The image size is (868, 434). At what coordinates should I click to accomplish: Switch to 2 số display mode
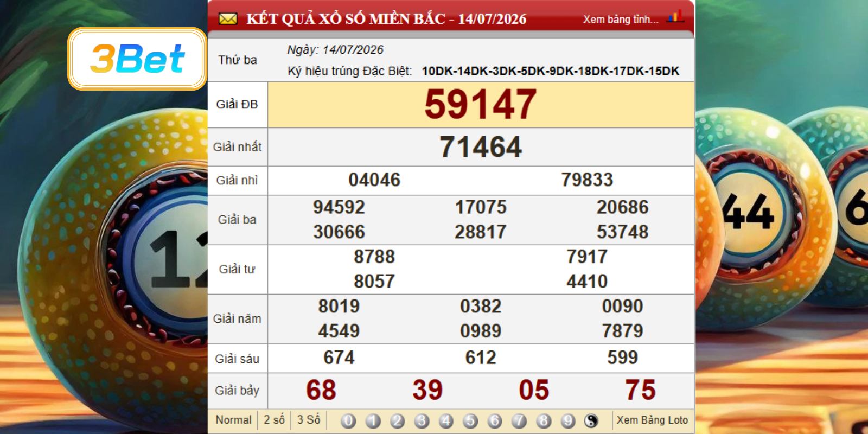pos(274,420)
